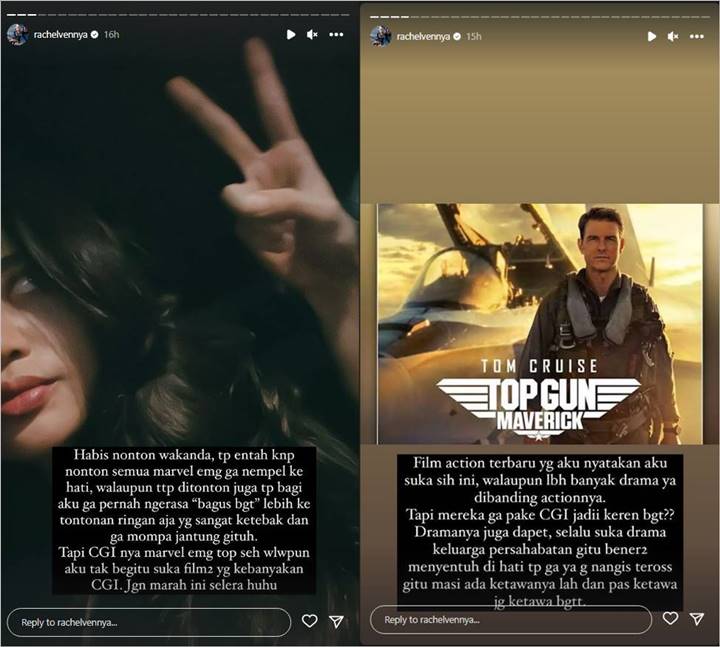This screenshot has height=647, width=720.
Task: Click the text starting 'Habis nonton wakanda'
Action: click(x=184, y=520)
